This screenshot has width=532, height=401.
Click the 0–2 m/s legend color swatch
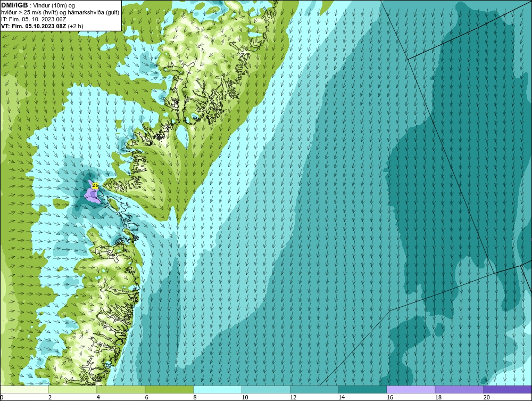24,389
